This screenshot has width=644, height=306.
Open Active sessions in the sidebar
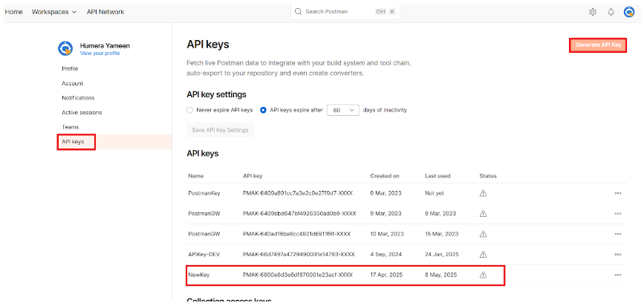click(x=82, y=112)
